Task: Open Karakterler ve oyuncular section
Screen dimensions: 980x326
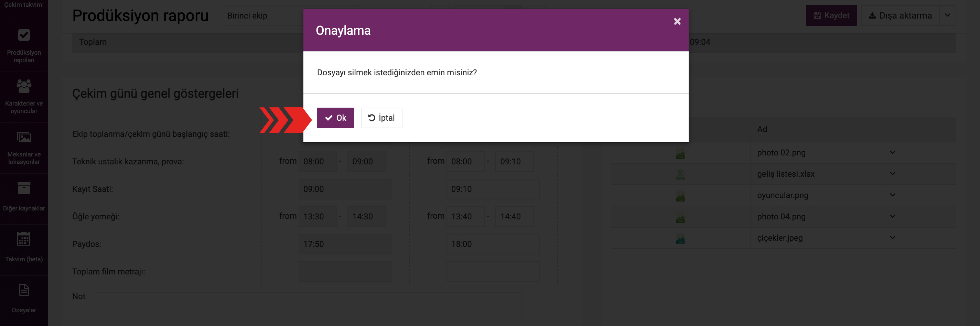Action: pos(24,97)
